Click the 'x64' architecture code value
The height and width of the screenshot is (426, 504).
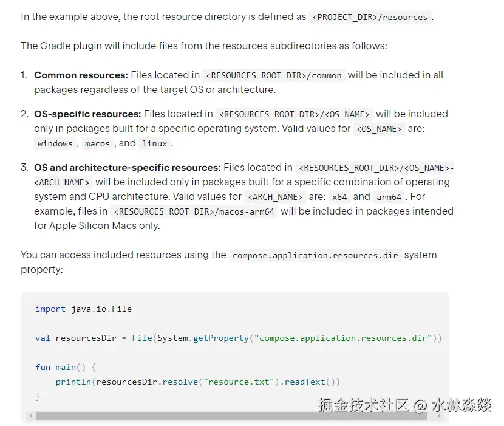[339, 198]
